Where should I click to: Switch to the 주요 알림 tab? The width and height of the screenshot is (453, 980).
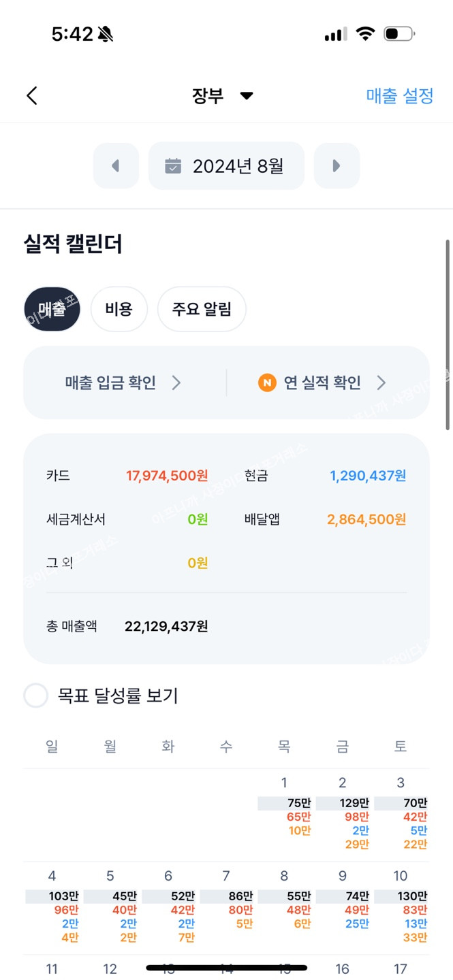[x=202, y=309]
